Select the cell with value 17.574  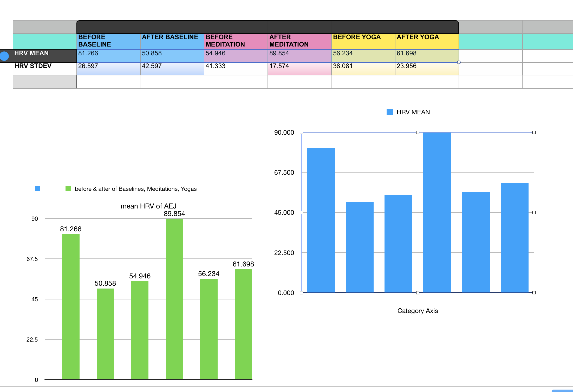(x=299, y=69)
